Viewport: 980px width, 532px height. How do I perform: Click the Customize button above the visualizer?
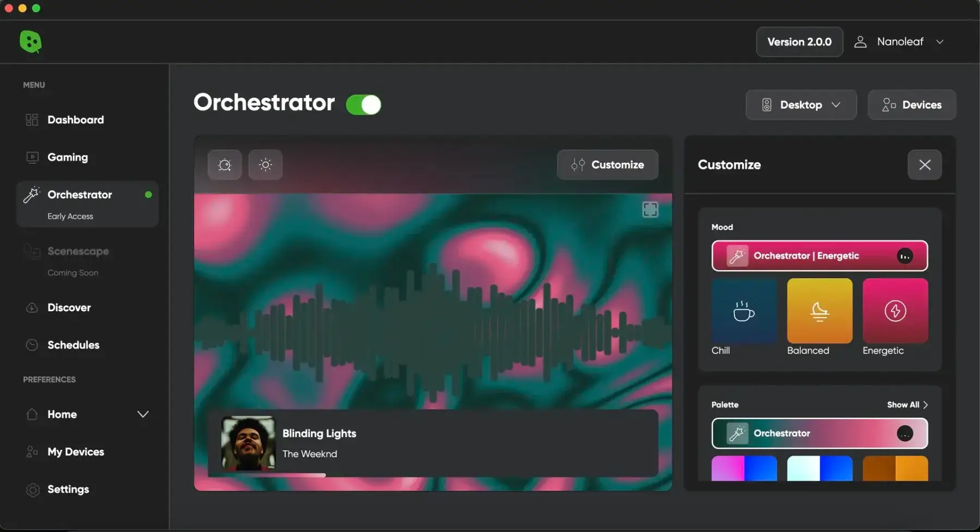607,165
